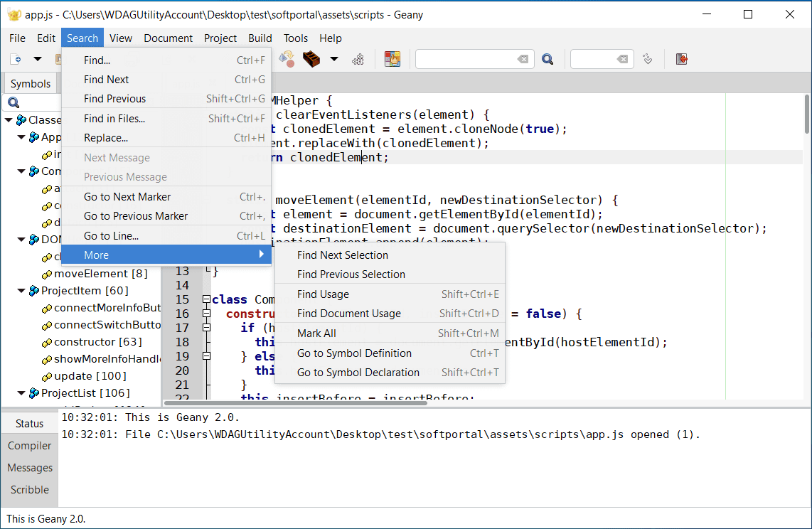Viewport: 812px width, 529px height.
Task: Open the File menu
Action: [17, 38]
